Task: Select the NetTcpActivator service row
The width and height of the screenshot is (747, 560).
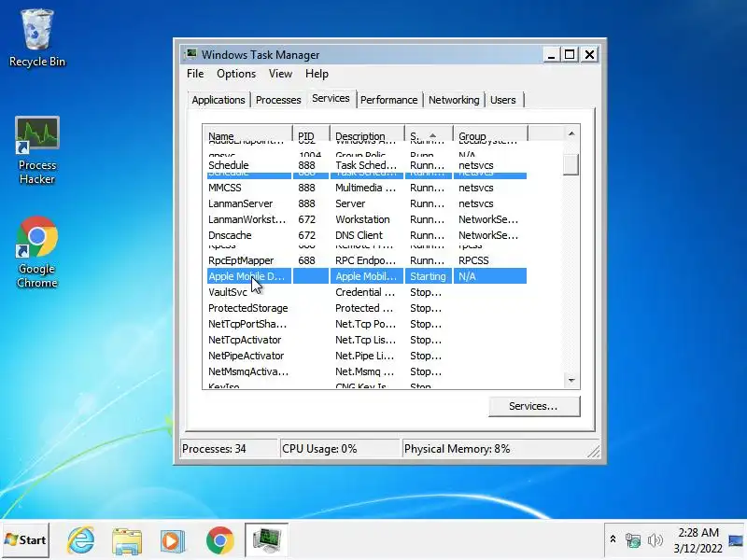Action: click(367, 340)
